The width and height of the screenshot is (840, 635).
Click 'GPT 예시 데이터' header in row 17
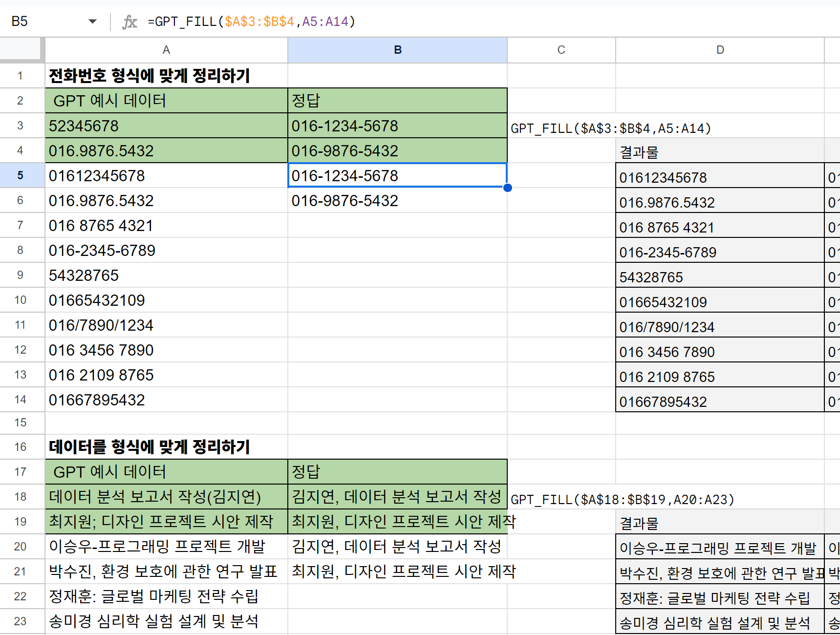166,472
